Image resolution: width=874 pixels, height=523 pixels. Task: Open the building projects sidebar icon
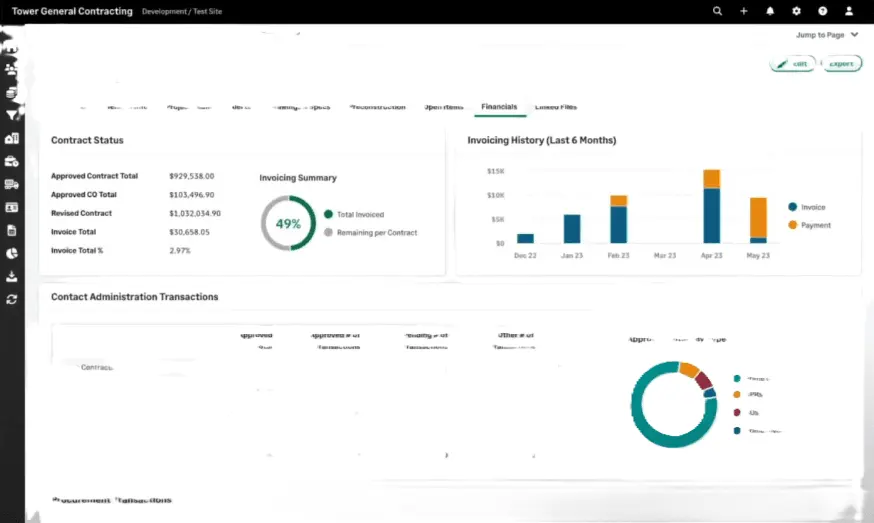pyautogui.click(x=11, y=138)
